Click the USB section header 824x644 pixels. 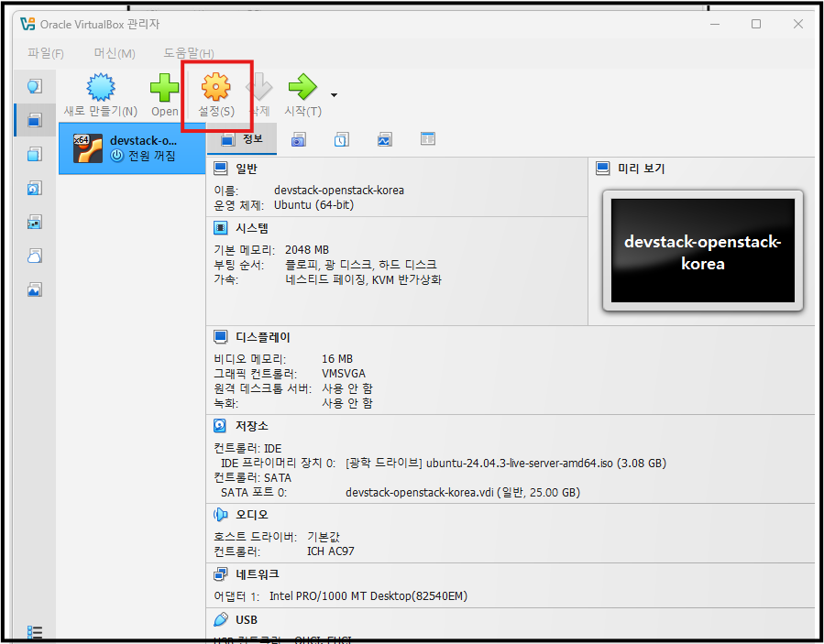coord(247,620)
